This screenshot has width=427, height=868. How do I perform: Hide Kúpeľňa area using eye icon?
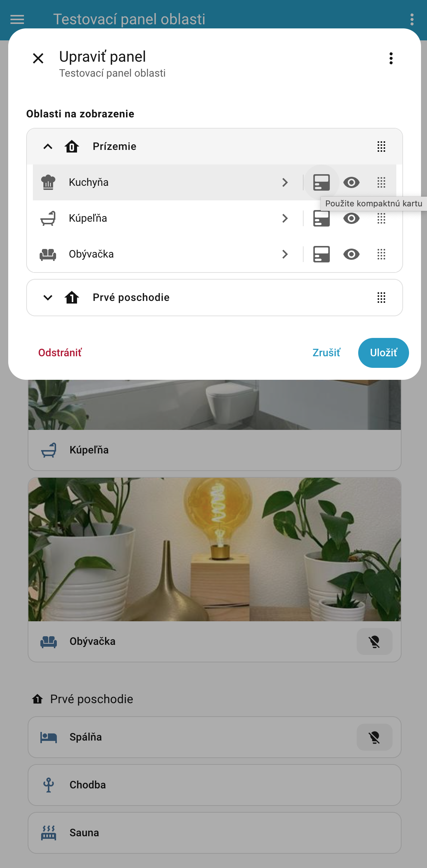point(351,218)
